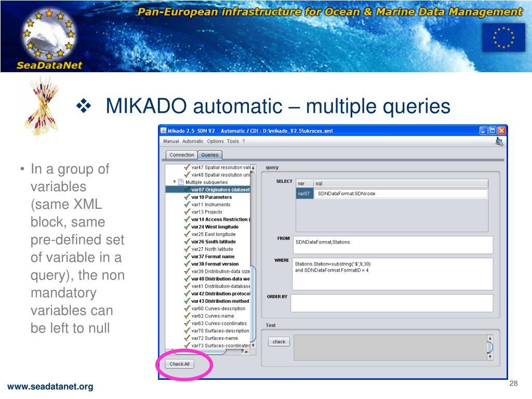Select var13 Projects row
The image size is (532, 399).
[203, 212]
